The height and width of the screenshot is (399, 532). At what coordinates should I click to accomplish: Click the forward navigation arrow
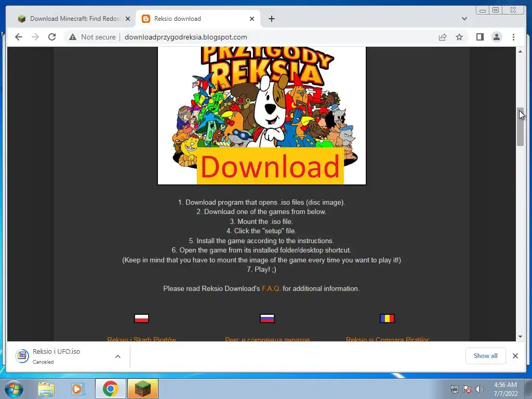pos(35,37)
